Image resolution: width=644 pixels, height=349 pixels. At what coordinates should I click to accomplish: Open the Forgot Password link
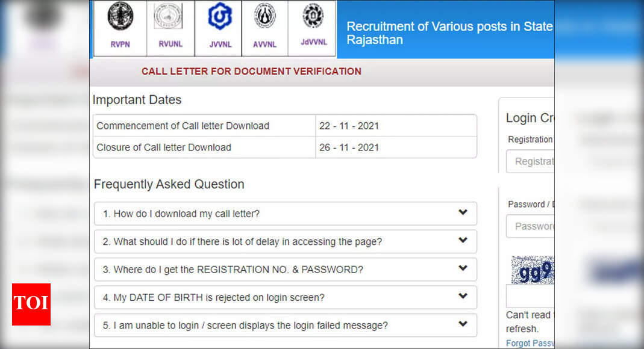530,343
